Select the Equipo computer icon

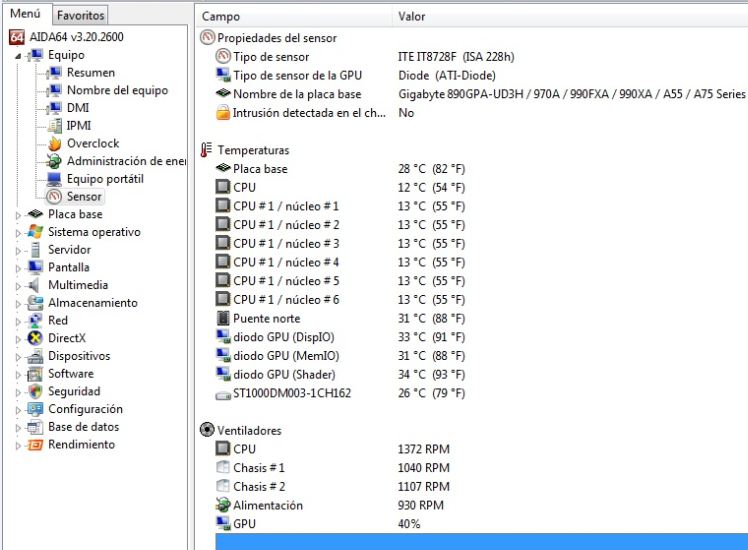pyautogui.click(x=36, y=55)
